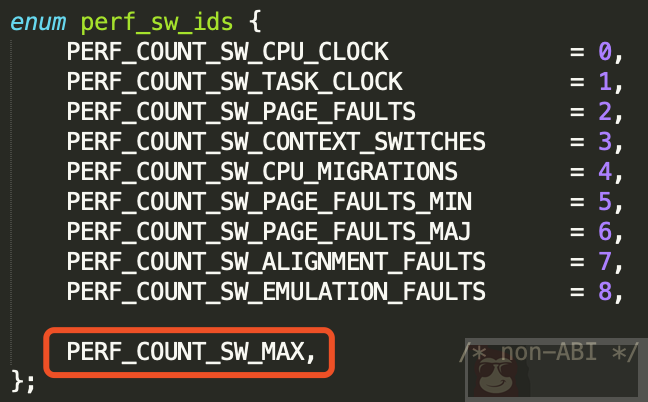Click the highlighted PERF_COUNT_SW_MAX entry
The width and height of the screenshot is (648, 402).
(x=189, y=352)
